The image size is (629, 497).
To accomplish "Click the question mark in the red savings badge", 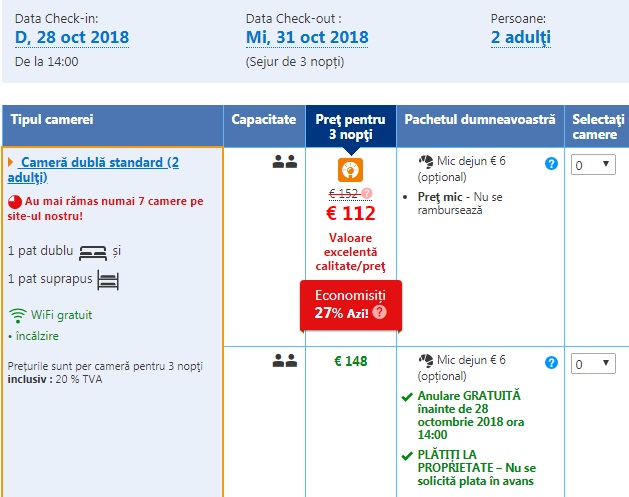I will pos(379,312).
